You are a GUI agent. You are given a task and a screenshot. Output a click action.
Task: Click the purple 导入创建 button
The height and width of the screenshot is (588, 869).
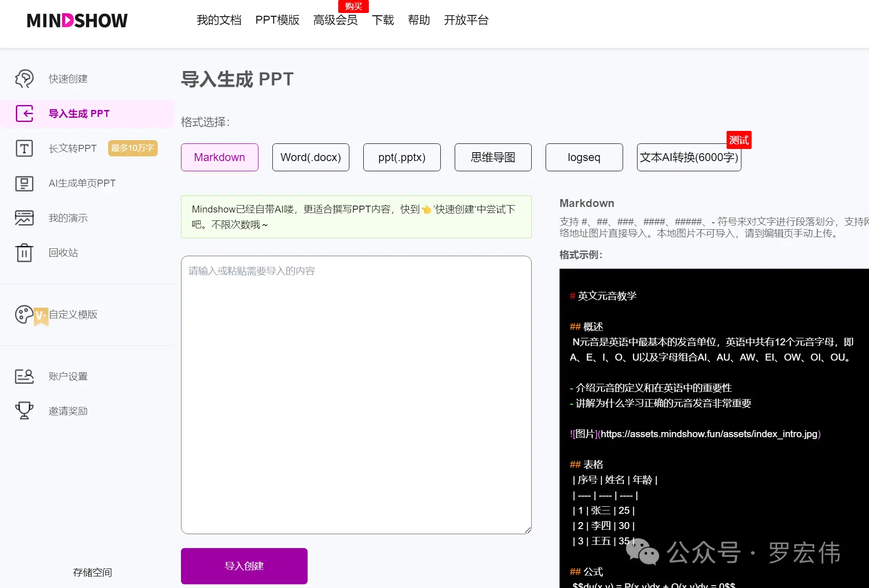[244, 566]
